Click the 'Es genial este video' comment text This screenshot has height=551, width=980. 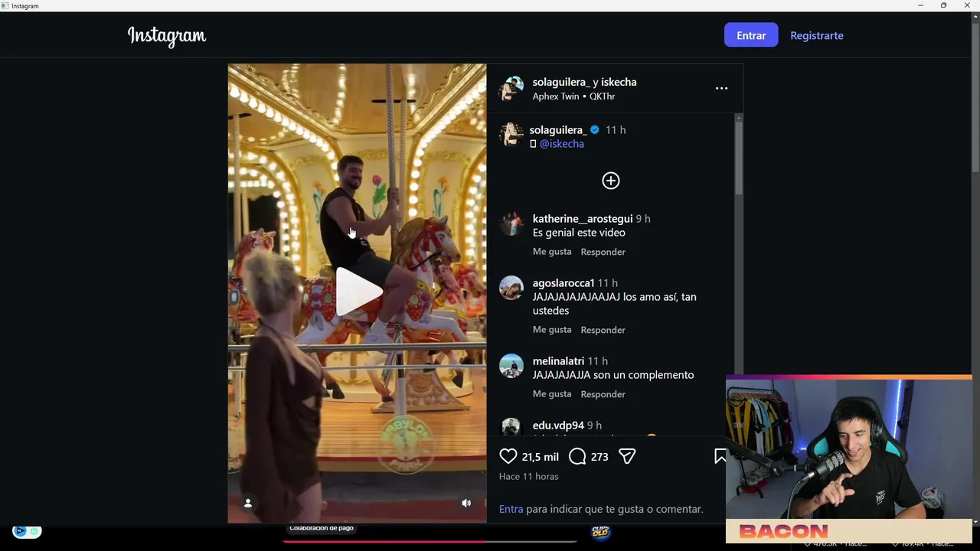point(579,233)
